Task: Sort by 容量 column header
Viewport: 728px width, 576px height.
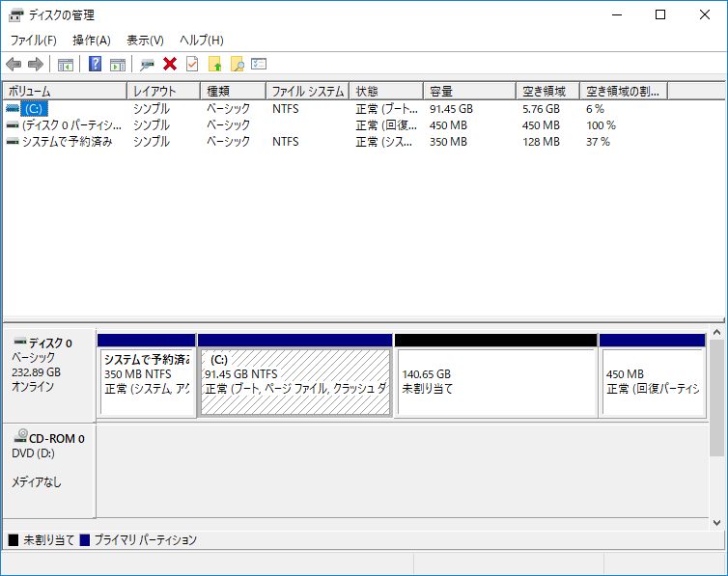Action: pos(470,92)
